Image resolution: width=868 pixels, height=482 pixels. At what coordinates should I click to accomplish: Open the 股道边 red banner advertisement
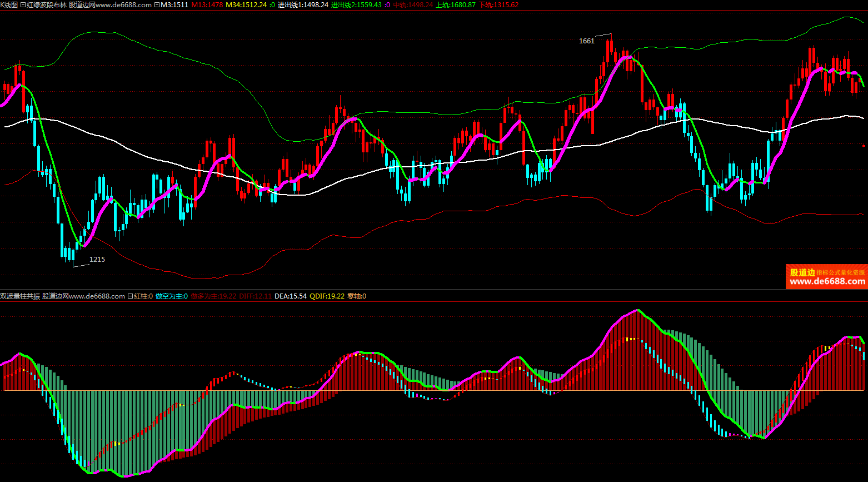tap(827, 276)
